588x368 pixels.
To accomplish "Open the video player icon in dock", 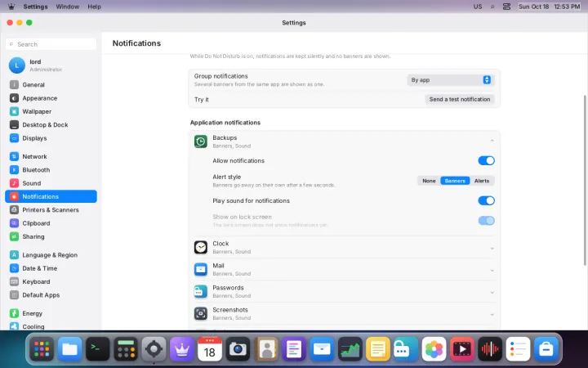I will (462, 349).
